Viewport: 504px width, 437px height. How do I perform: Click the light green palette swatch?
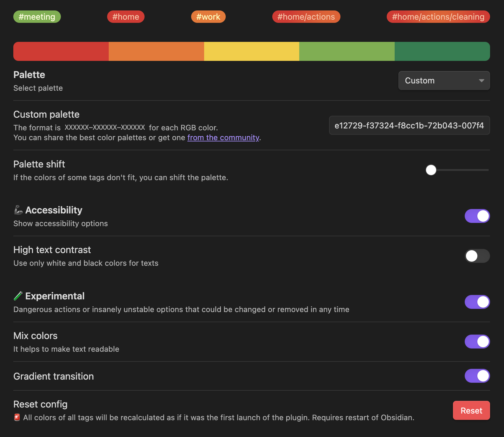(x=347, y=51)
